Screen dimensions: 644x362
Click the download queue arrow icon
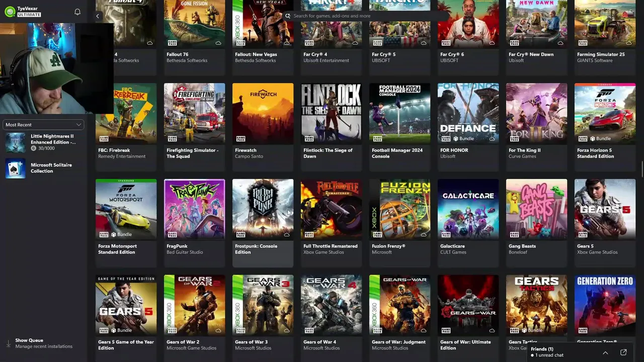(8, 343)
